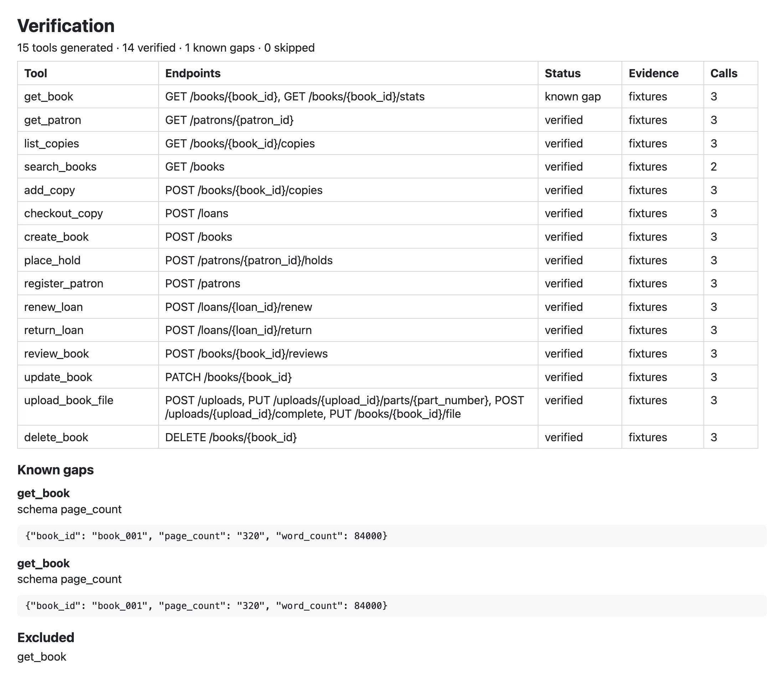Click 'POST /books/{book_id}/reviews' endpoint cell

[348, 354]
